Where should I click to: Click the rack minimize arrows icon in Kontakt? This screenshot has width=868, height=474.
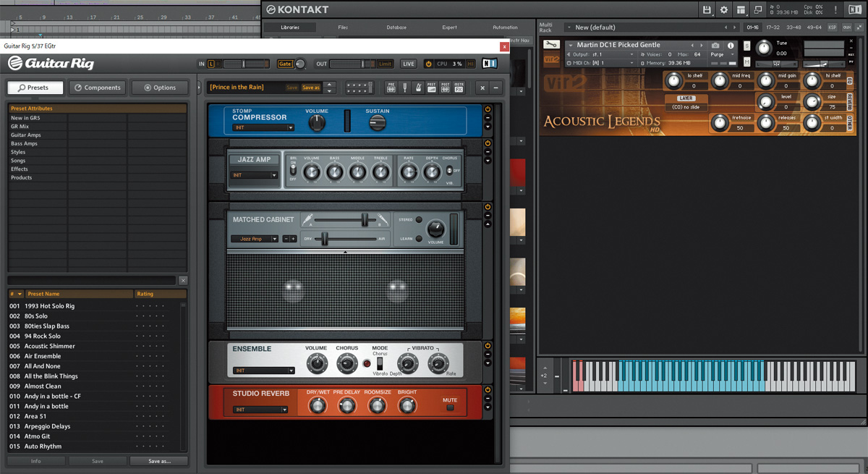coord(859,27)
